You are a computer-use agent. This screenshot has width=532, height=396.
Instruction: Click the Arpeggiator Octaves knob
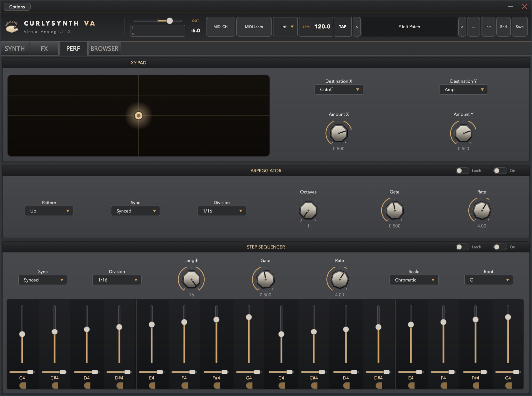point(308,210)
